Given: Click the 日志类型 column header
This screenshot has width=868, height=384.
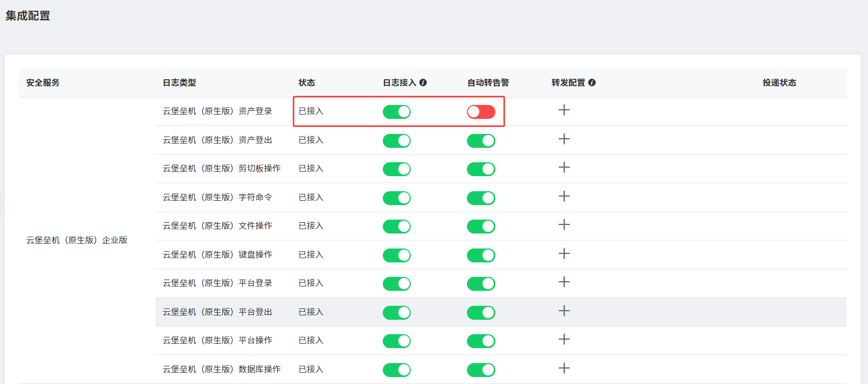Looking at the screenshot, I should point(180,82).
